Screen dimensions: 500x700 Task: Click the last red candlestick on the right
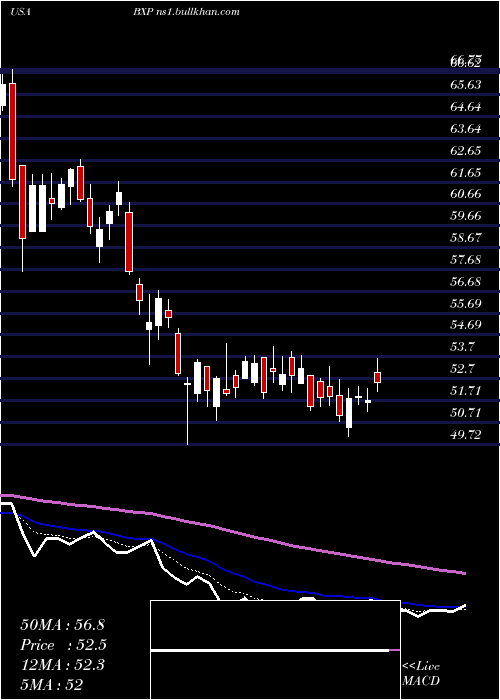point(377,377)
